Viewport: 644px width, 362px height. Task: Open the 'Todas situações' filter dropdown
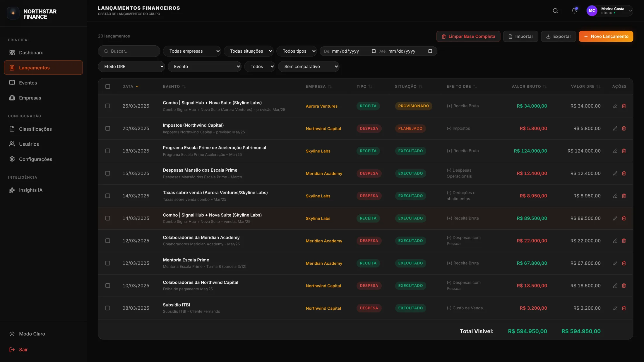tap(248, 51)
